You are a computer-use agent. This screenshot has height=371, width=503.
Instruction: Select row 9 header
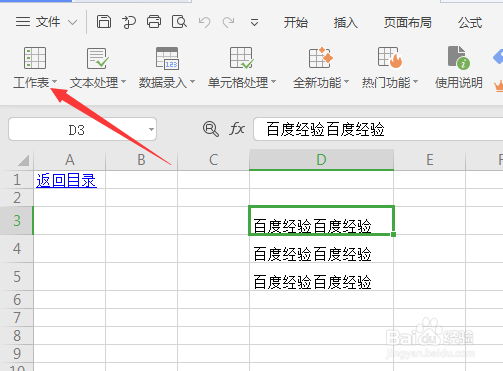[x=17, y=354]
